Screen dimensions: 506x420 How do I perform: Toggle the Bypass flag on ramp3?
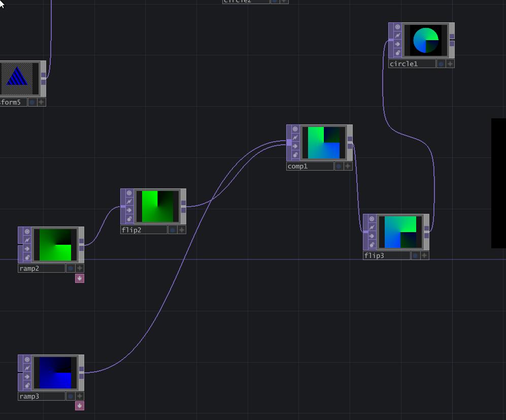point(27,376)
